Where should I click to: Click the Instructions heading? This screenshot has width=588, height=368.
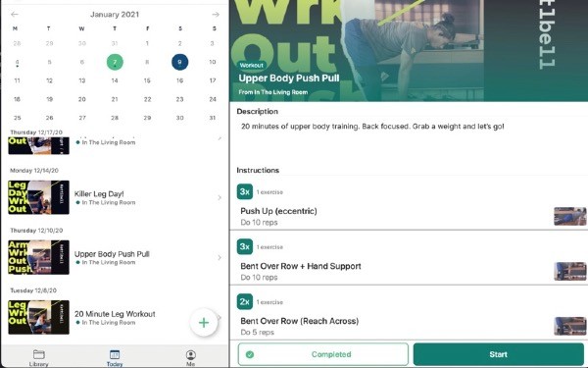[258, 170]
